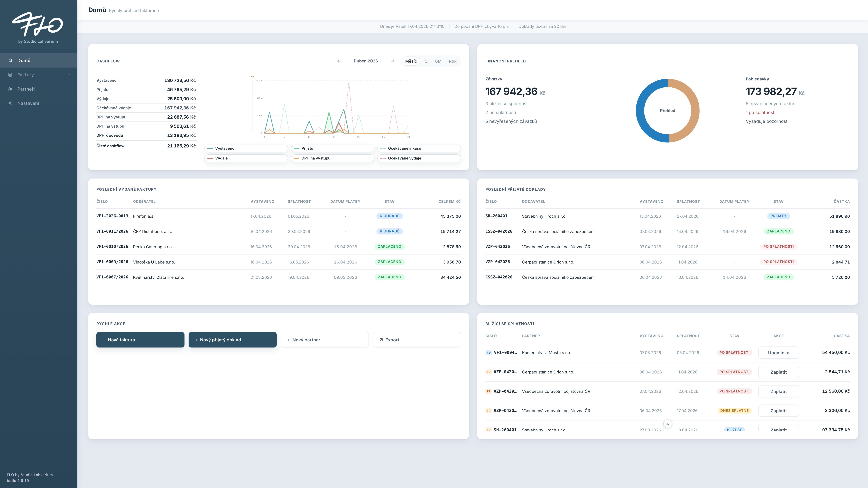The width and height of the screenshot is (868, 488).
Task: Toggle the DPH na výstupu chart series
Action: click(x=332, y=158)
